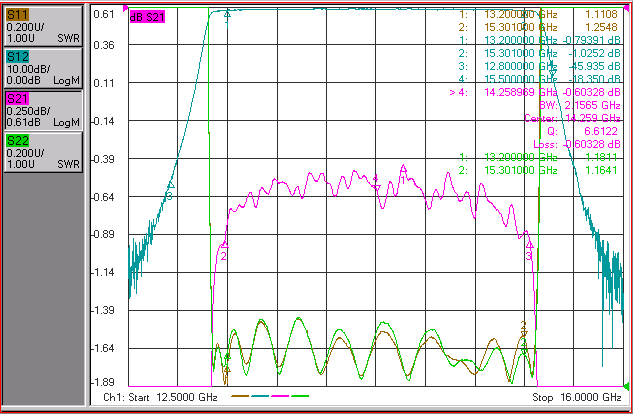Click the Stop 16.0000 GHz field
Viewport: 633px width, 414px height.
(577, 397)
